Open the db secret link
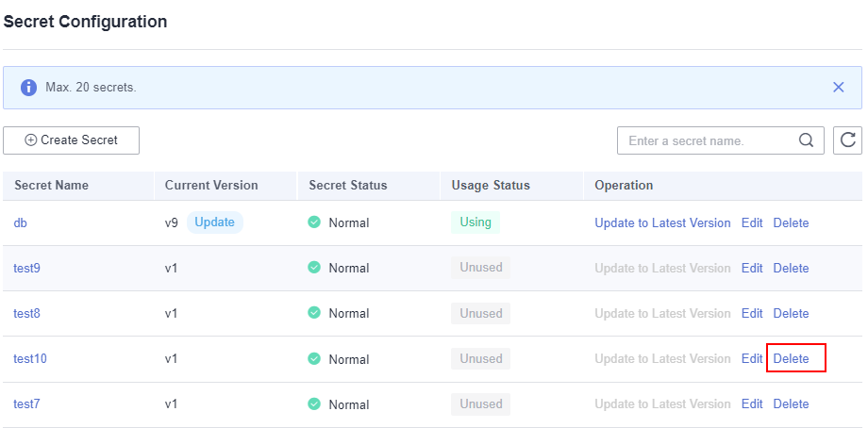Viewport: 868px width, 428px height. coord(20,223)
